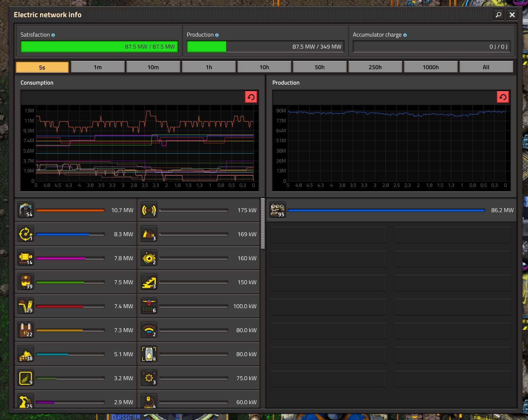Select the 5s time range
This screenshot has height=420, width=528.
pyautogui.click(x=42, y=67)
